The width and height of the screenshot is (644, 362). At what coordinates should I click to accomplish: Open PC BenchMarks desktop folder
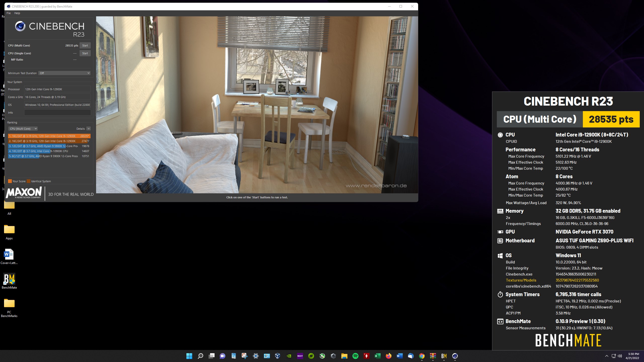point(9,308)
